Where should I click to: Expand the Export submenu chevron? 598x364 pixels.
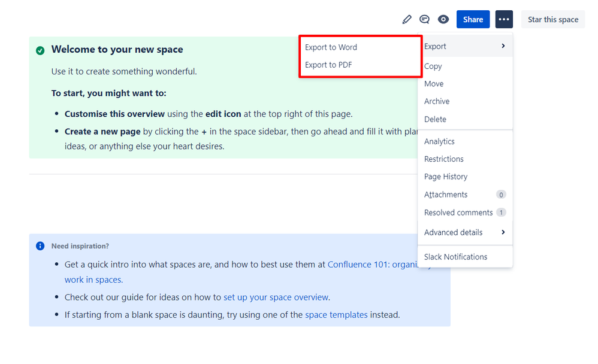503,46
